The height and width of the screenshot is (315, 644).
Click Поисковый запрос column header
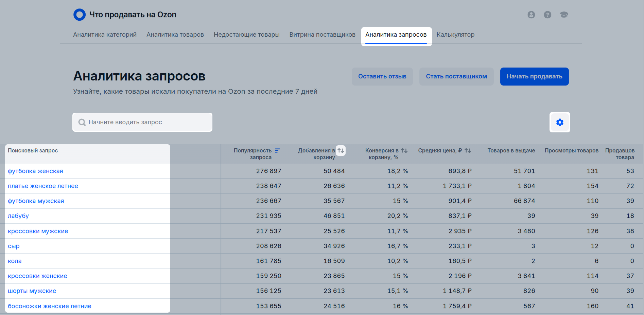33,150
